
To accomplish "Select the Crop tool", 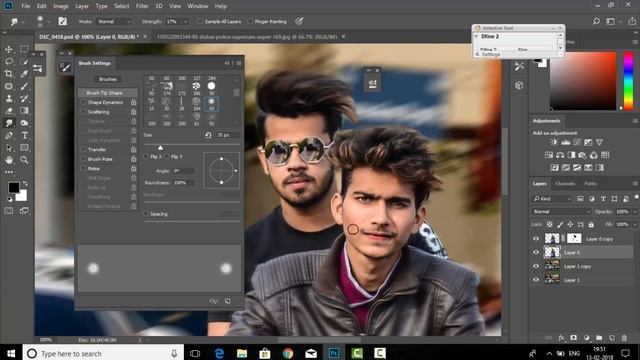I will tap(9, 74).
